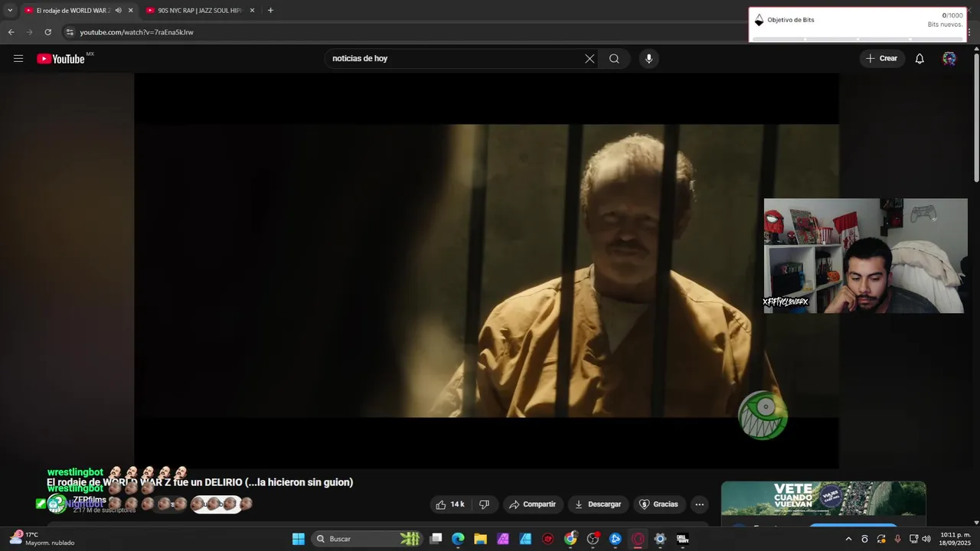Toggle the microphone tray icon
Image resolution: width=980 pixels, height=551 pixels.
click(x=897, y=539)
